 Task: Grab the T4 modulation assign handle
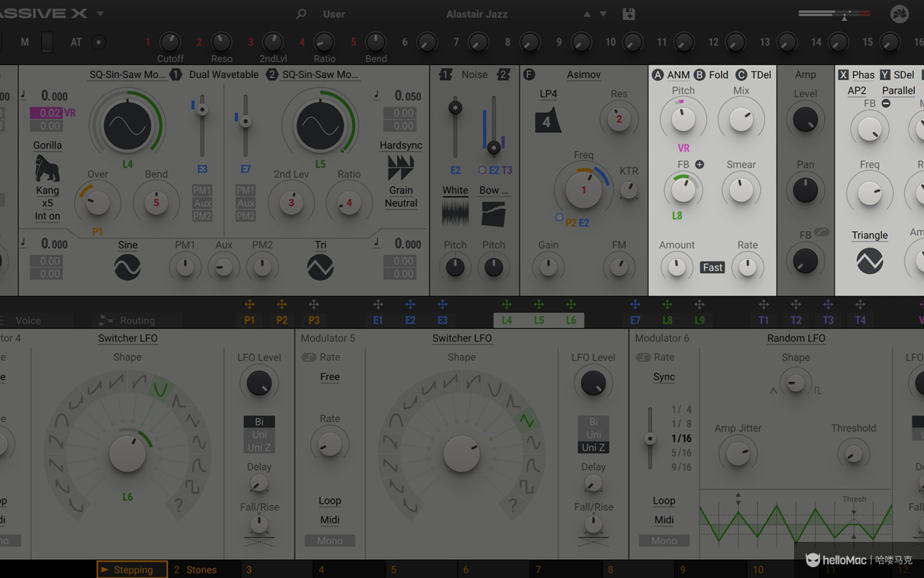pos(860,305)
